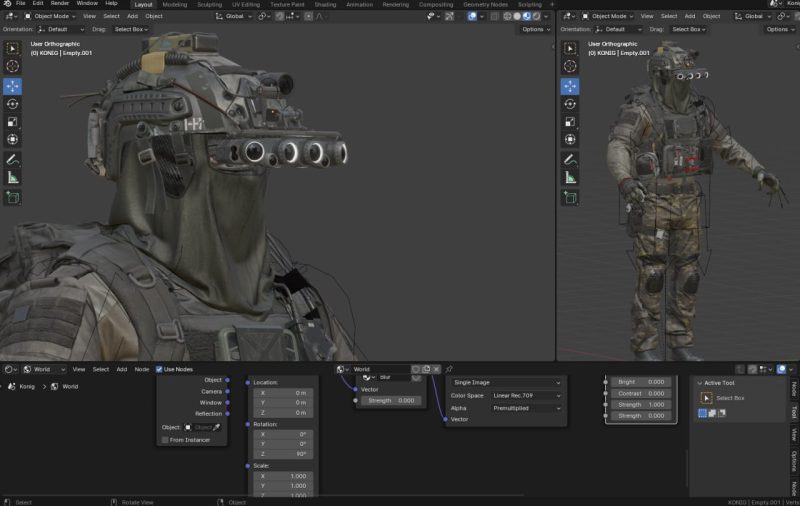Click the Add Cube tool in left viewport

click(x=12, y=198)
